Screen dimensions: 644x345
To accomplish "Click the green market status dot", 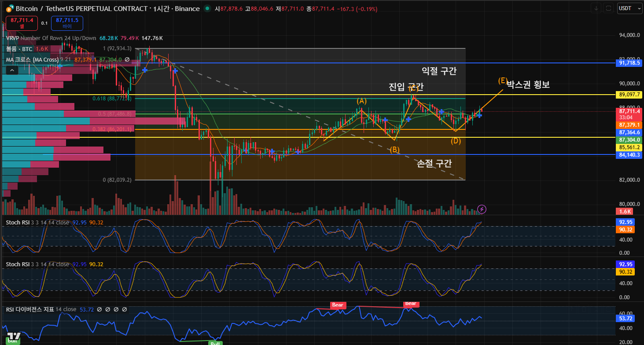I will (x=207, y=9).
